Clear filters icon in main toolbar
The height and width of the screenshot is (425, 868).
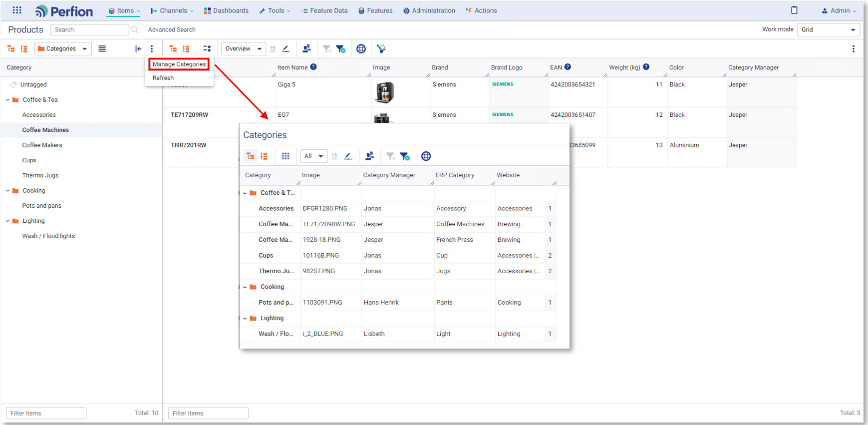pyautogui.click(x=327, y=48)
